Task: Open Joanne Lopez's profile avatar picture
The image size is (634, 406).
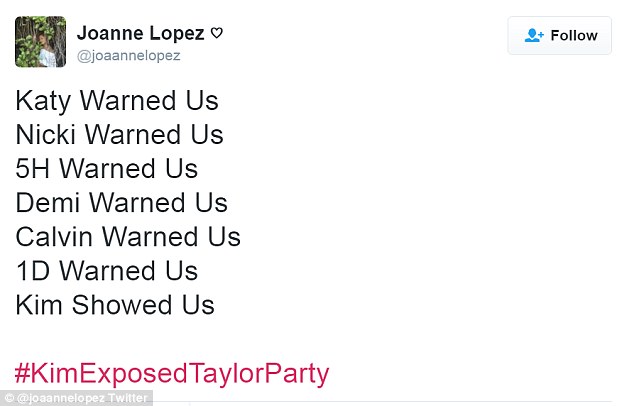Action: [41, 42]
